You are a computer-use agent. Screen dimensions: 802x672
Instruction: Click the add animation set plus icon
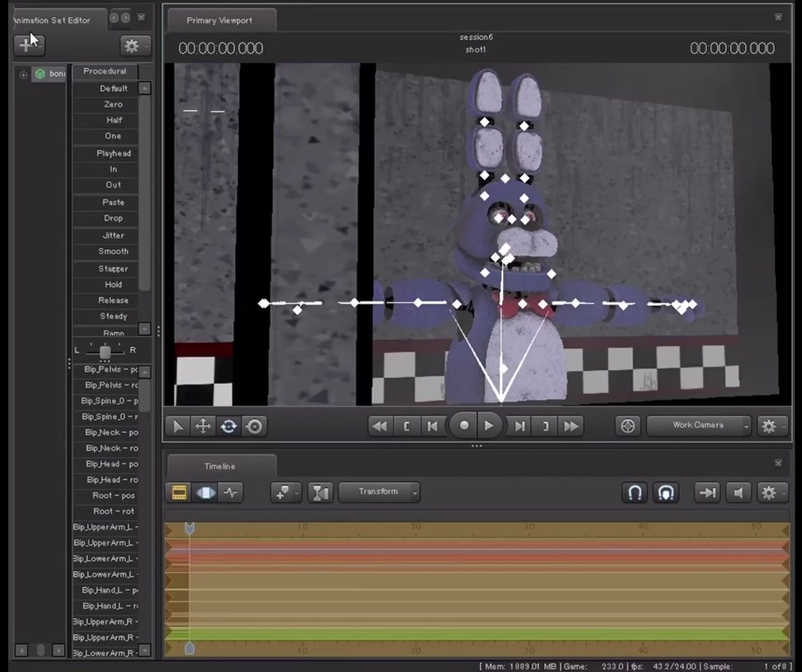pyautogui.click(x=25, y=45)
